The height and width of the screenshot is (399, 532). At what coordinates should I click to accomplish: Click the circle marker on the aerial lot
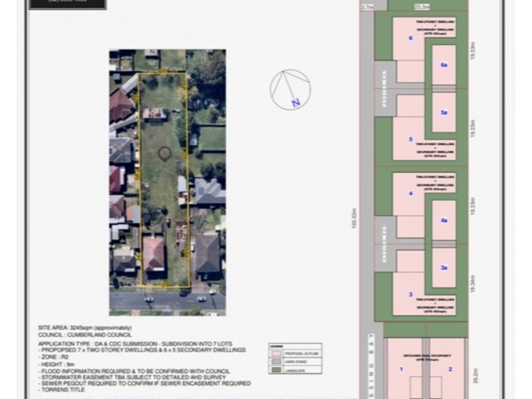[x=164, y=154]
